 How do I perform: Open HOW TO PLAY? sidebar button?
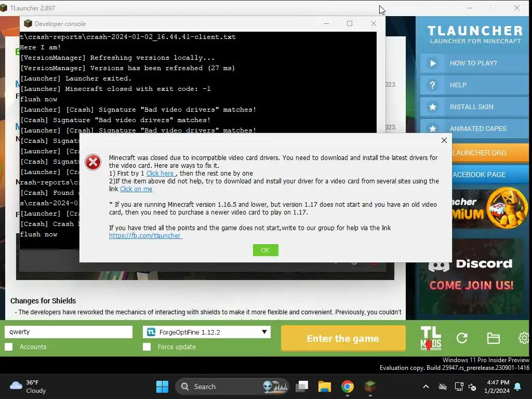[474, 63]
